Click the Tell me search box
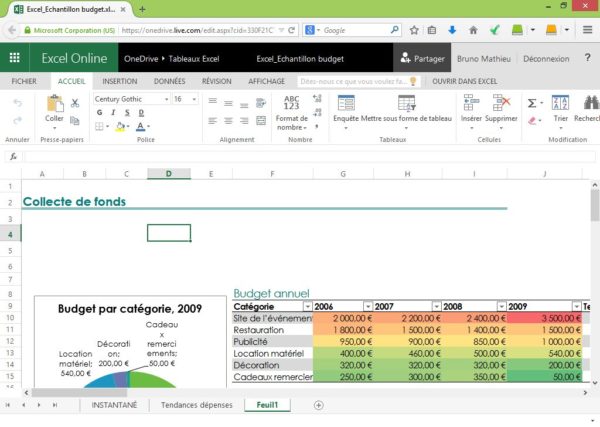600x427 pixels. point(359,81)
